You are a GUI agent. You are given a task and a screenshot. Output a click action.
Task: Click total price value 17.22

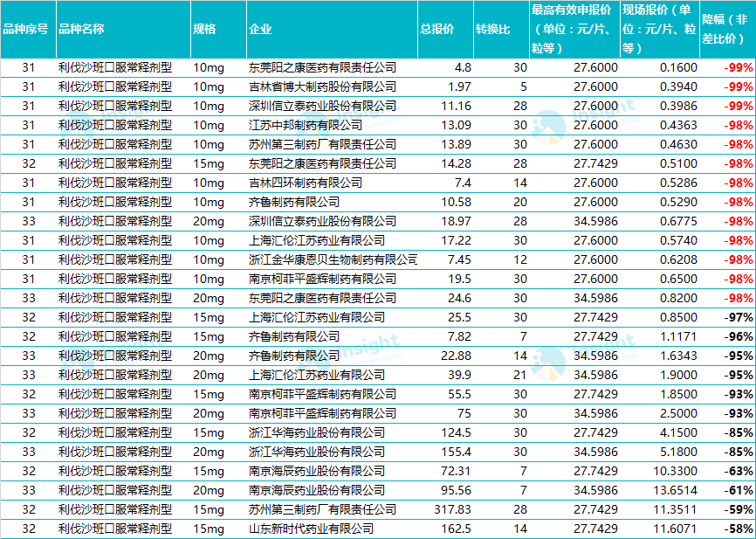click(x=457, y=240)
